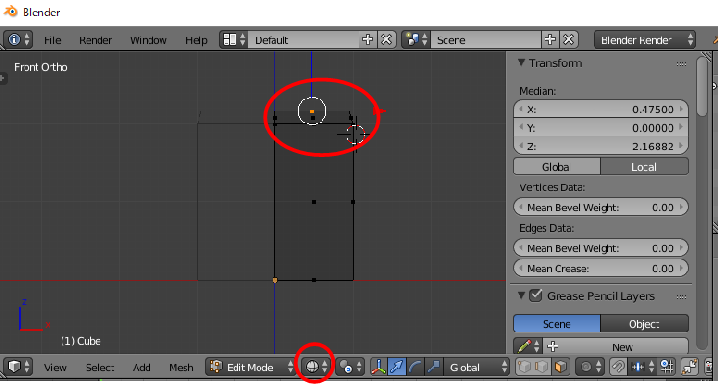Open Transform panel grip options
Viewport: 719px width, 384px height.
click(x=682, y=64)
